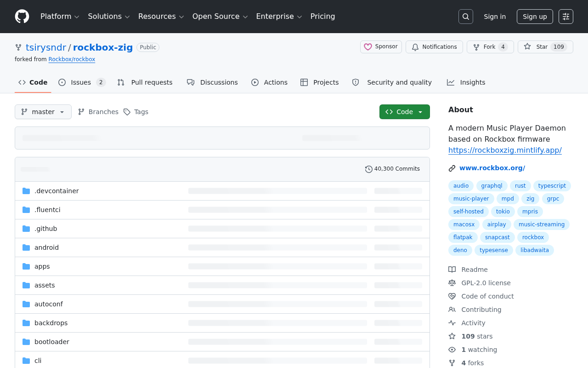This screenshot has height=368, width=588.
Task: Switch to the Discussions tab
Action: click(212, 82)
